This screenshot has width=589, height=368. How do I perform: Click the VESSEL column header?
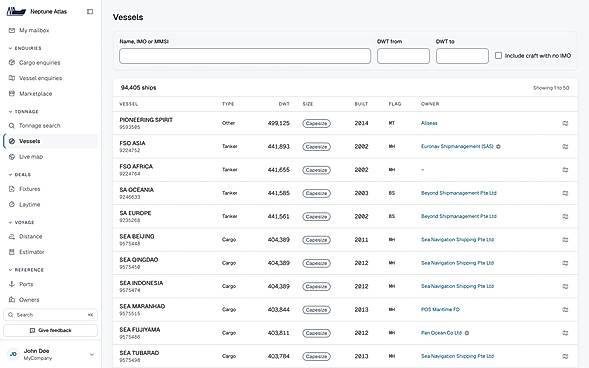(129, 104)
